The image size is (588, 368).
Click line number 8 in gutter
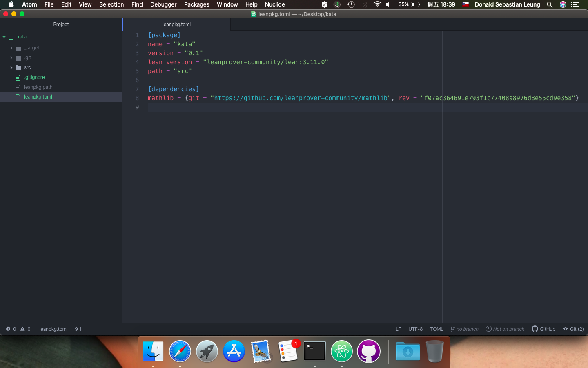point(137,98)
